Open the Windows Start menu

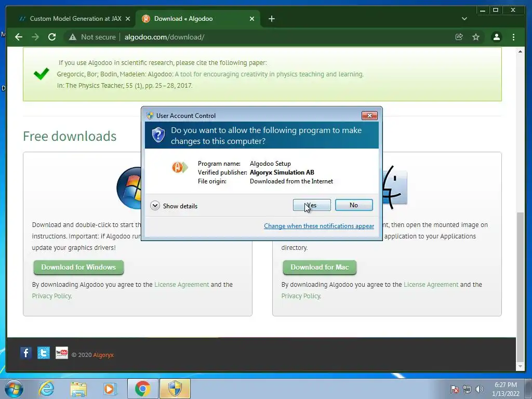pyautogui.click(x=14, y=389)
